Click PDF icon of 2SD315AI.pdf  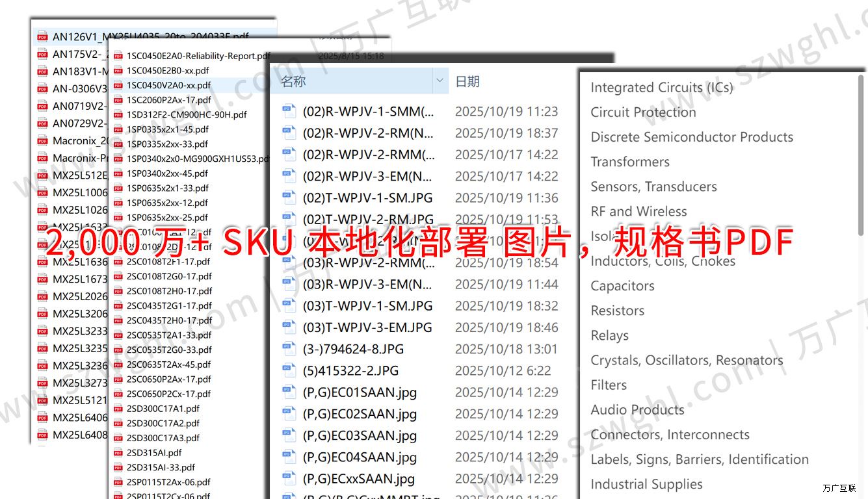pos(118,453)
